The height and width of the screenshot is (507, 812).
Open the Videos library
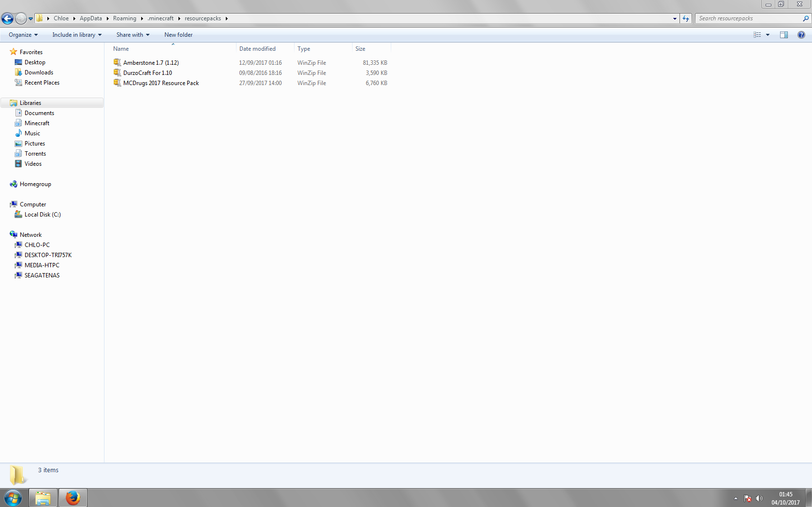click(33, 164)
